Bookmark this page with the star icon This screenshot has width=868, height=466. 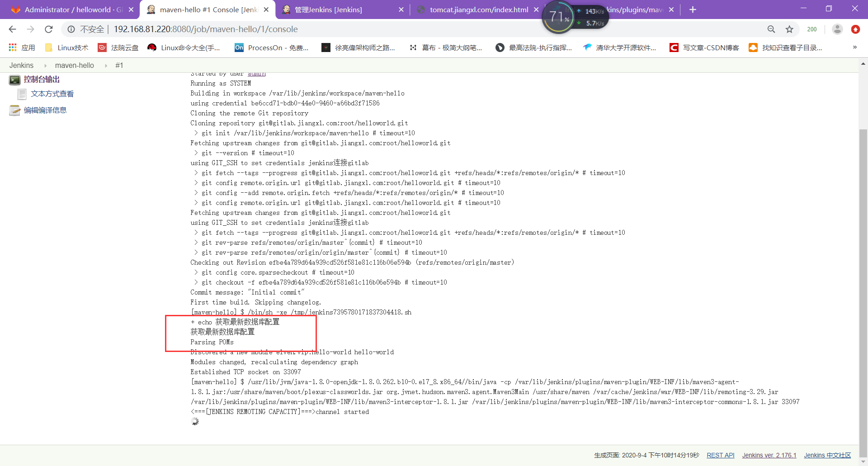pos(789,29)
